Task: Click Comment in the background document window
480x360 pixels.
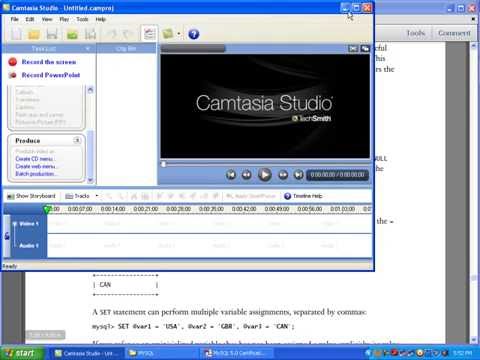Action: click(454, 33)
